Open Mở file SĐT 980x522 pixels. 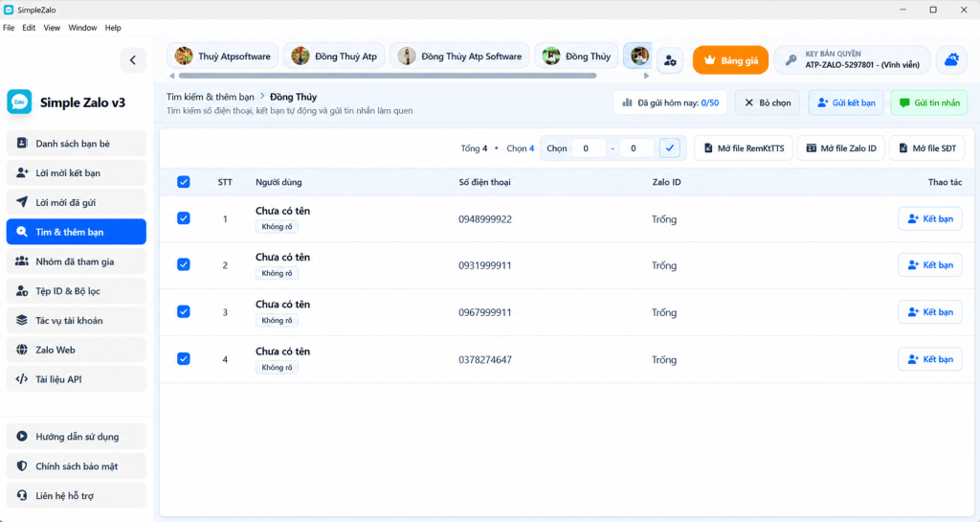(x=926, y=148)
